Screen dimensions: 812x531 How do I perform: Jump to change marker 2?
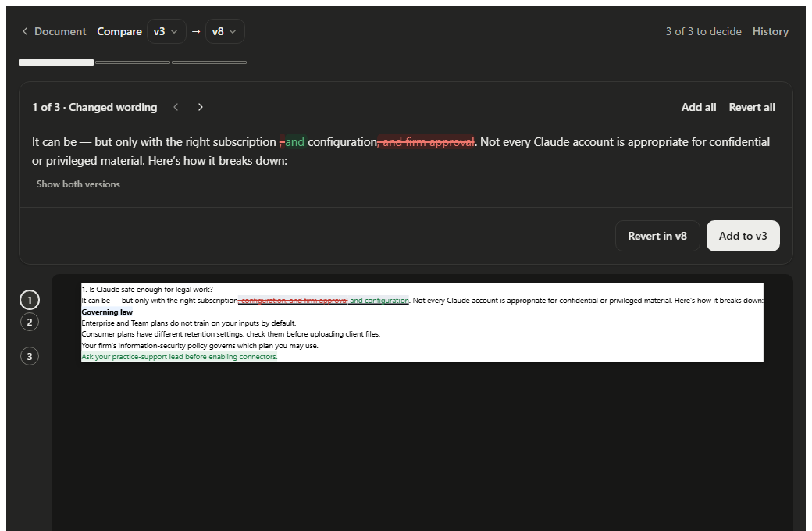point(30,323)
